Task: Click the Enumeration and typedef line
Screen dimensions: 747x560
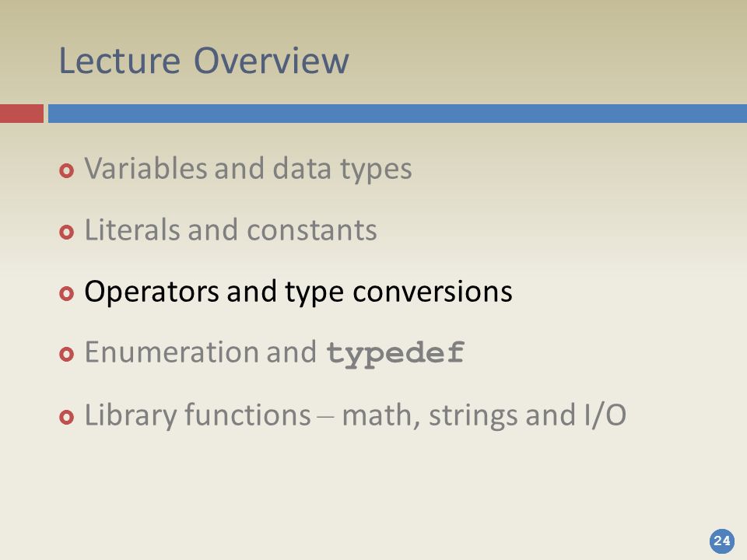Action: click(x=275, y=353)
